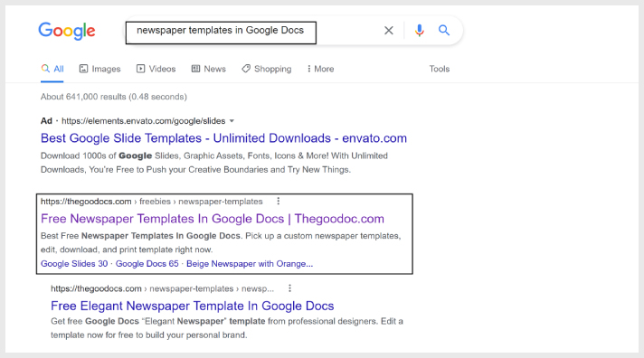Open three-dot menu for Elegant Newspaper result
The height and width of the screenshot is (358, 644).
(289, 288)
